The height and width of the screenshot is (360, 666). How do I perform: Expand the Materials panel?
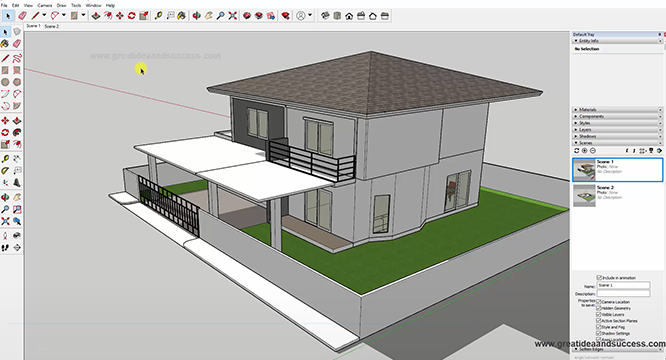pyautogui.click(x=617, y=110)
